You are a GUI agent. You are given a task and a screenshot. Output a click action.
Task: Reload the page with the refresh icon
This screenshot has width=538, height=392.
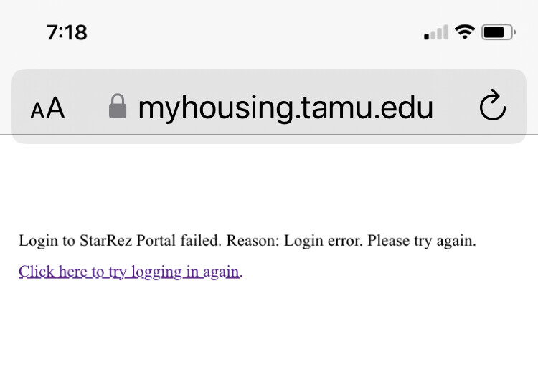pos(493,105)
